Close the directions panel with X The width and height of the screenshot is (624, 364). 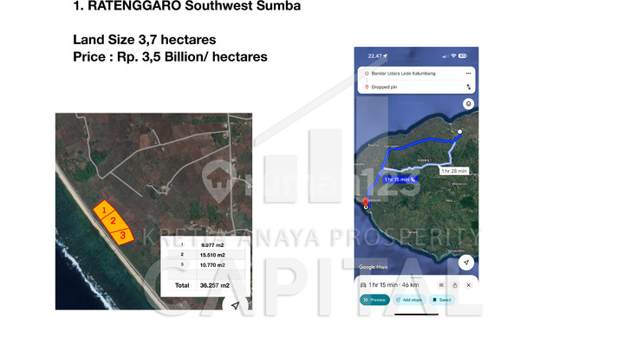[468, 285]
